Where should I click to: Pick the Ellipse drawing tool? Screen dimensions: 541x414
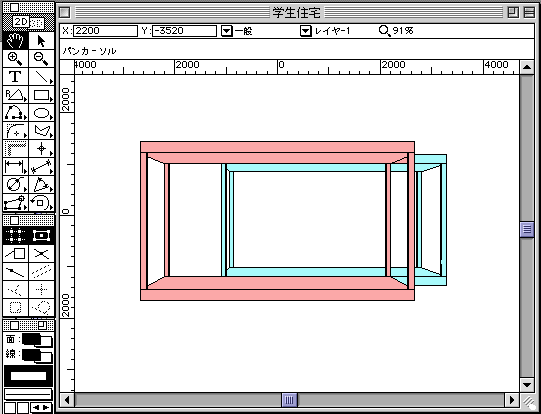point(41,113)
